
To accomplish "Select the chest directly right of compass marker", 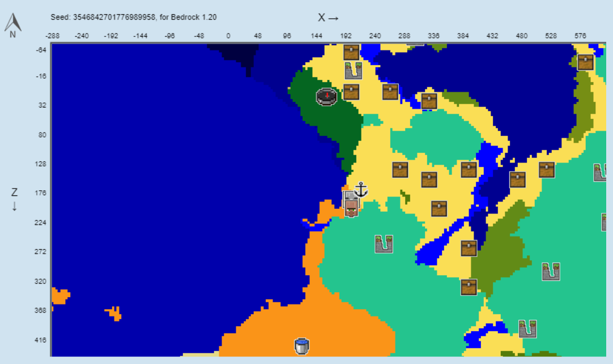I will [x=351, y=92].
